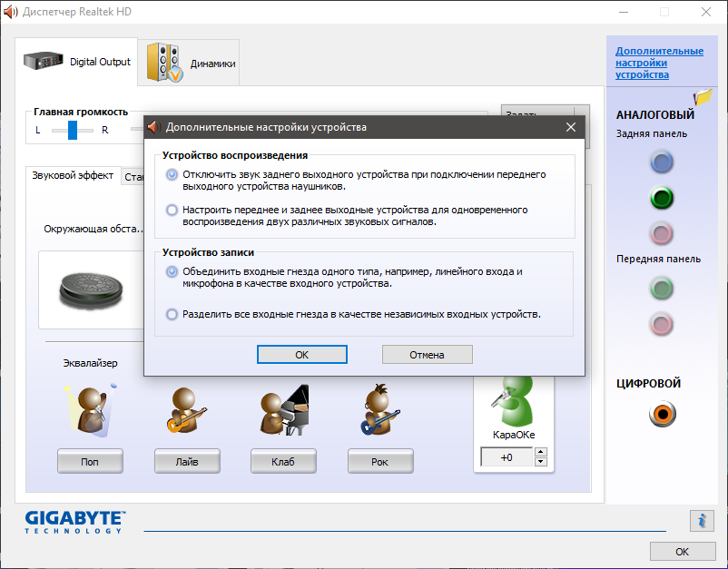Click the Realtek speaker icon in main title bar
The image size is (728, 569).
pos(10,12)
